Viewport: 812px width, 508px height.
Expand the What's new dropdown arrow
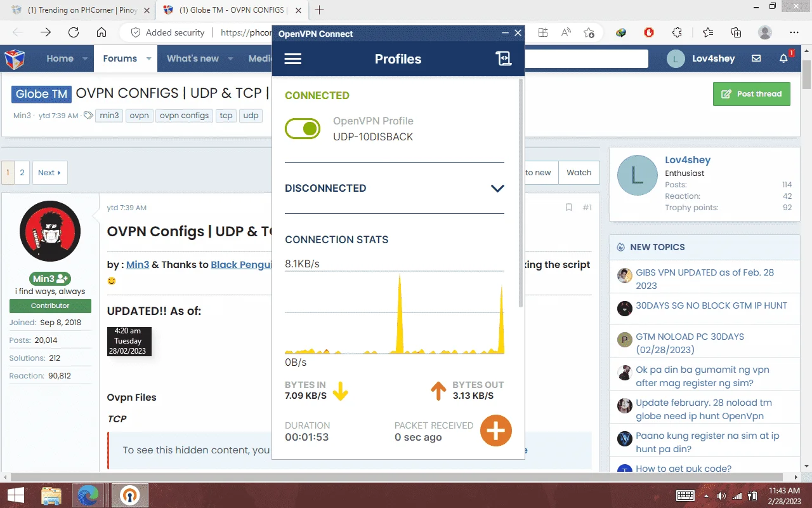pyautogui.click(x=230, y=58)
